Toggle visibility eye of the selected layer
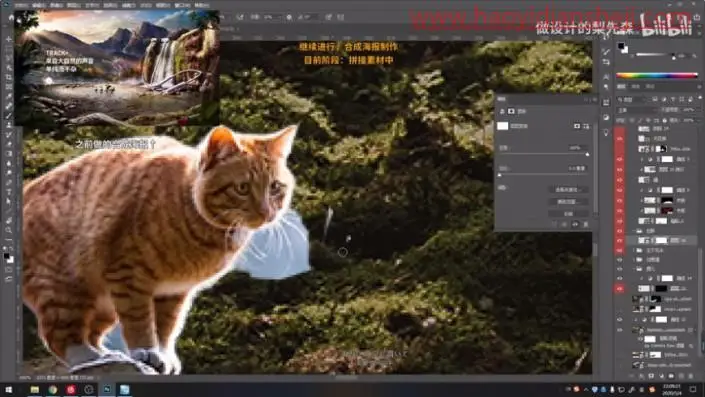 coord(620,241)
